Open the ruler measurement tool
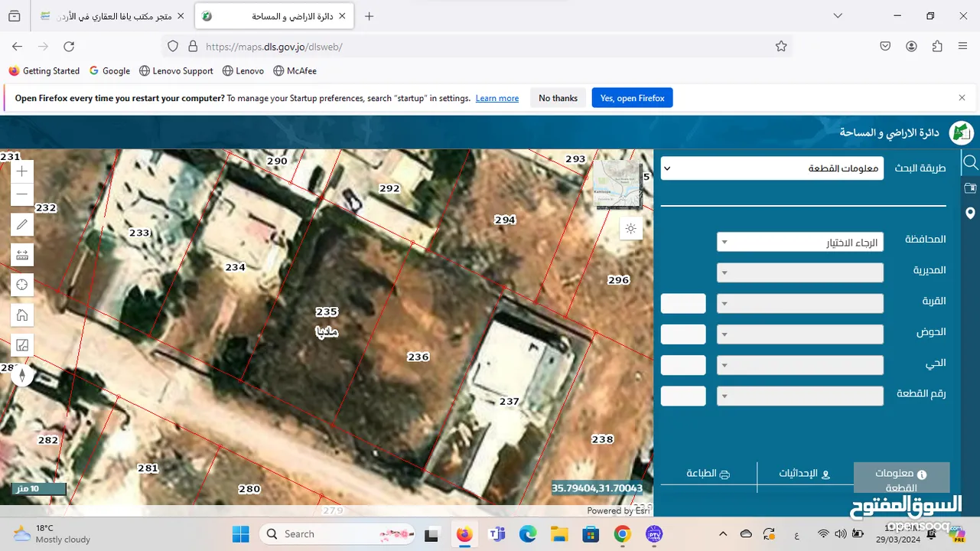The width and height of the screenshot is (980, 551). pos(22,254)
